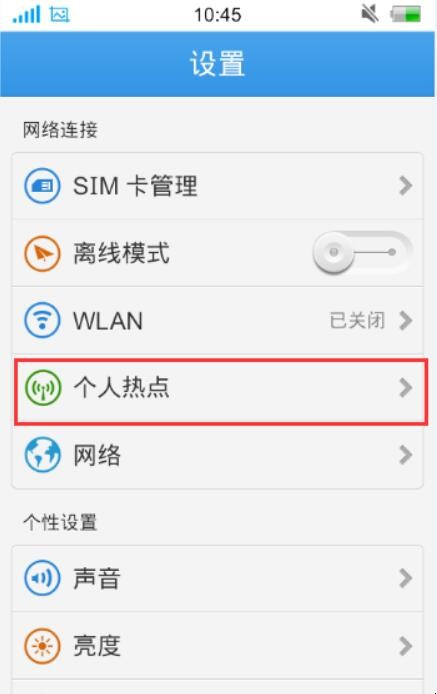Expand 个人热点 using right chevron
The height and width of the screenshot is (694, 437).
pos(405,388)
